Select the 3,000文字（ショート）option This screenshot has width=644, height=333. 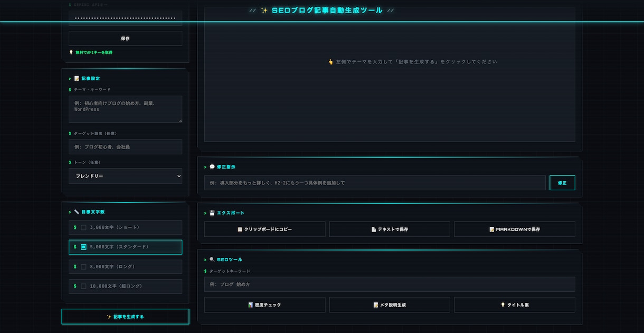point(125,227)
